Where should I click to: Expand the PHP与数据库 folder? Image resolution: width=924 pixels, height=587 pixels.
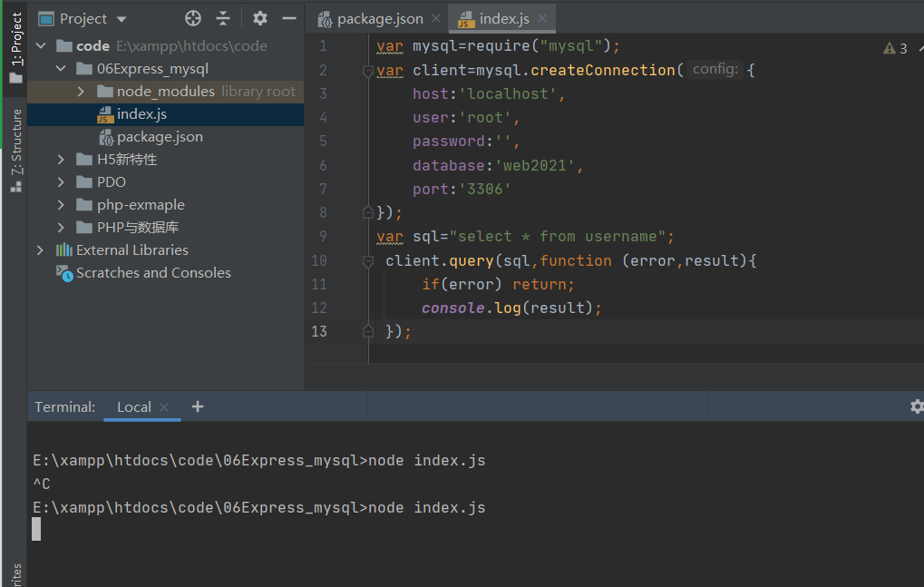[61, 228]
